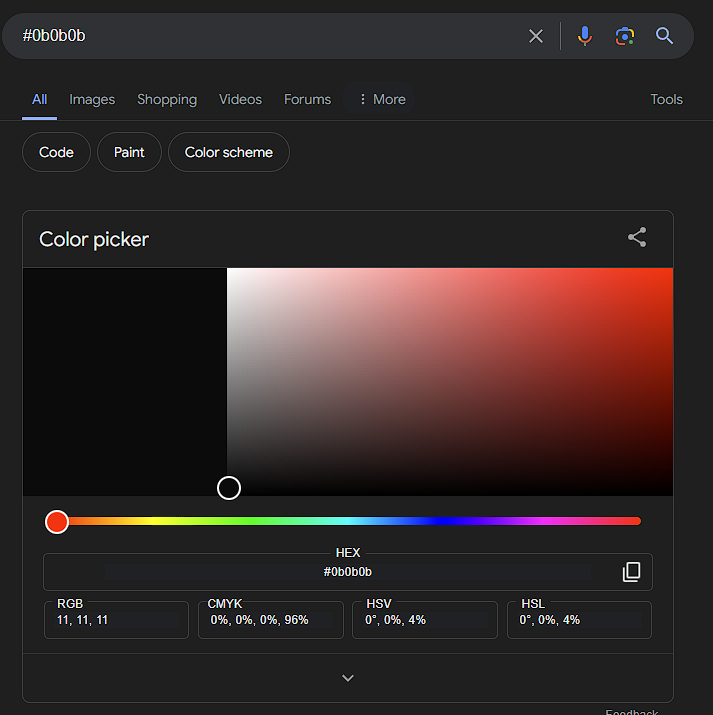Click the RGB value field 11, 11, 11
The height and width of the screenshot is (715, 713).
coord(116,620)
